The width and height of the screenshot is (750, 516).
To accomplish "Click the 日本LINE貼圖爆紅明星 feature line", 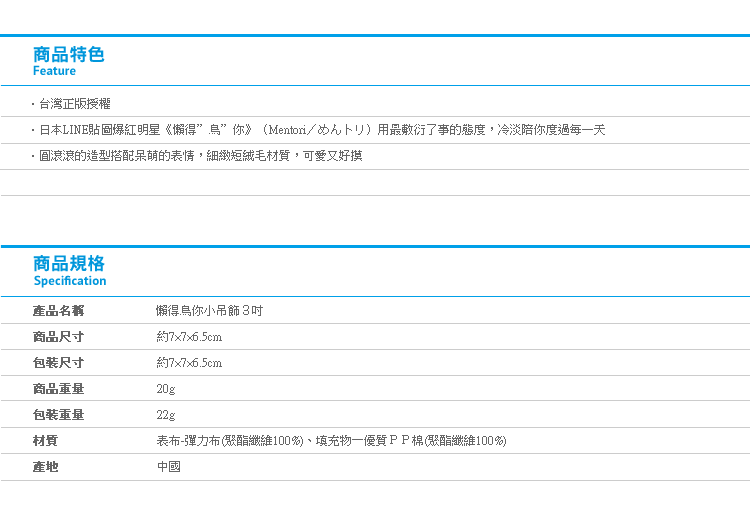I will pos(322,130).
